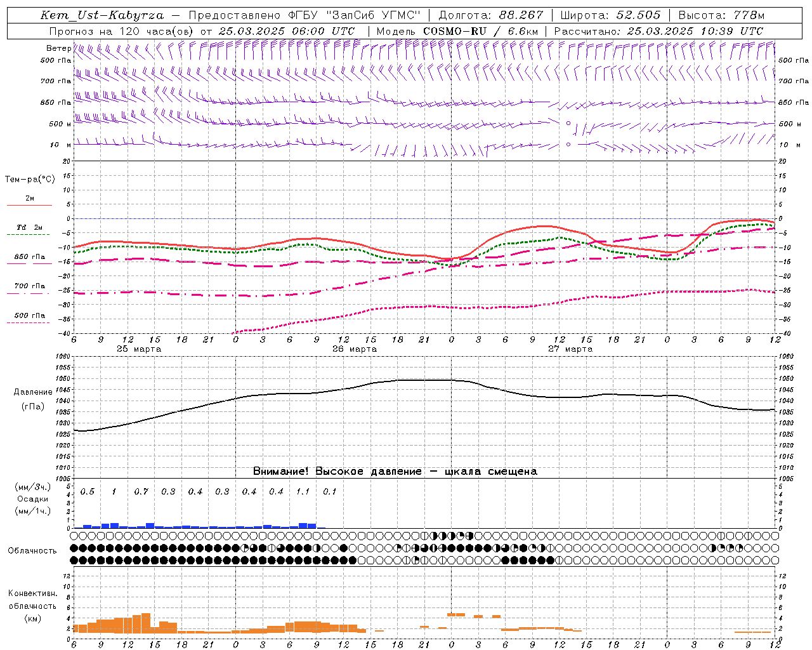Image resolution: width=812 pixels, height=650 pixels.
Task: Click the 500 гПа temperature legend entry
Action: coord(30,315)
